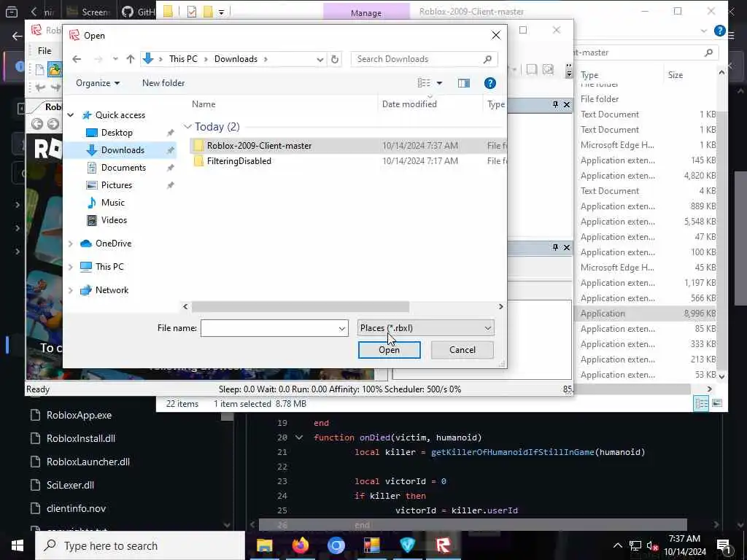Image resolution: width=747 pixels, height=560 pixels.
Task: Select Music in the navigation pane
Action: coord(112,203)
